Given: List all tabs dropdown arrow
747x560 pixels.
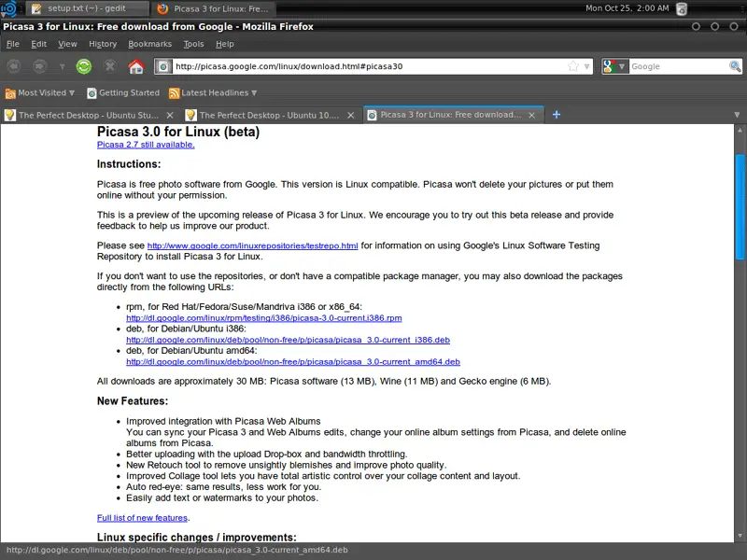Looking at the screenshot, I should tap(737, 115).
